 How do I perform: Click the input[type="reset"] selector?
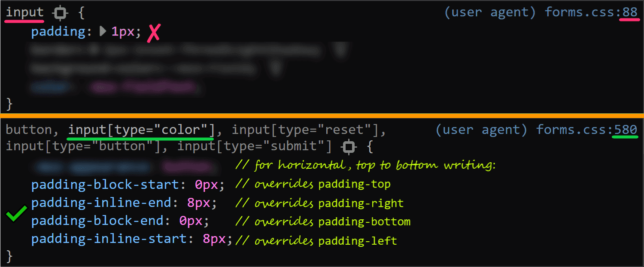pyautogui.click(x=305, y=130)
